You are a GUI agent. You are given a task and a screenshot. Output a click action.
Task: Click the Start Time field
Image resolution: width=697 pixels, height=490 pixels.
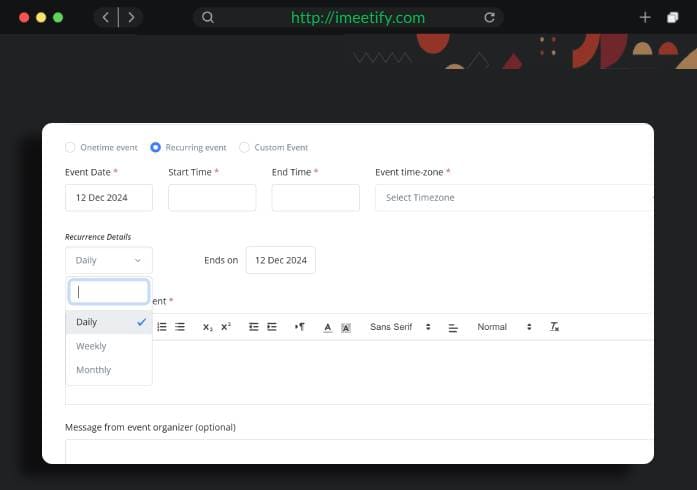(x=212, y=198)
